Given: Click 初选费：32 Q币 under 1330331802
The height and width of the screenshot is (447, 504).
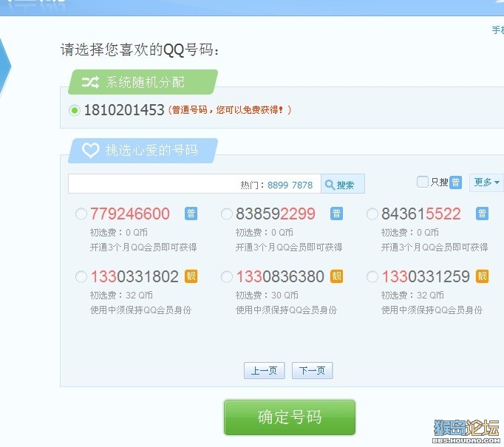Looking at the screenshot, I should [121, 295].
